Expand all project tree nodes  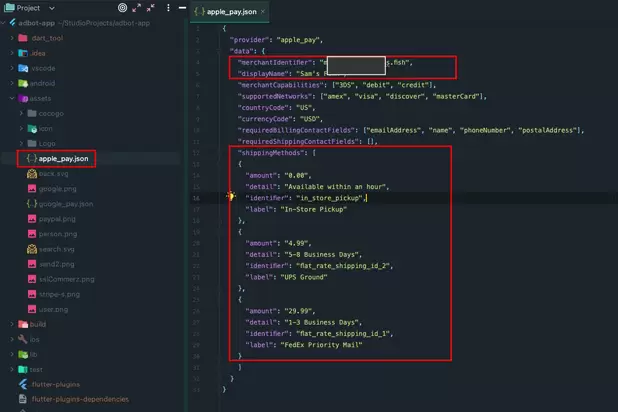tap(137, 8)
